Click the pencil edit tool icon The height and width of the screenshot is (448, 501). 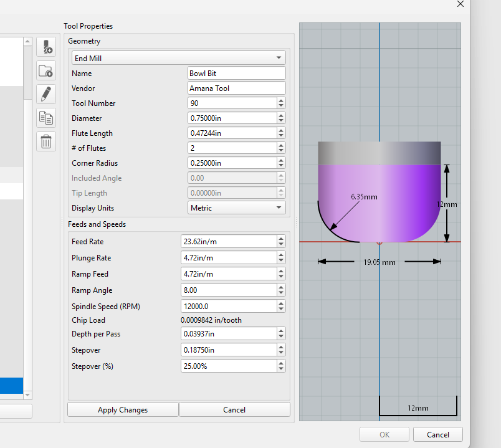[46, 94]
